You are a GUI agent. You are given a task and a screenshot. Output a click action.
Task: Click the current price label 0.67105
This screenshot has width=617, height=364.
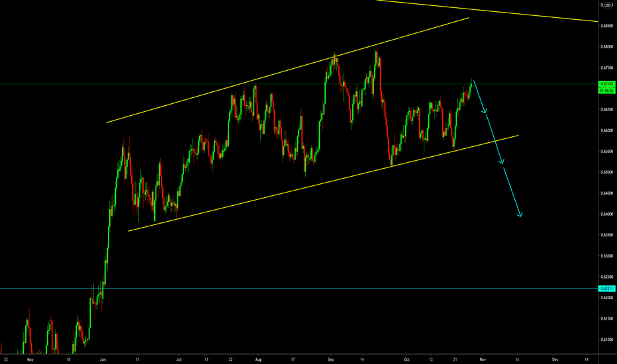point(606,84)
